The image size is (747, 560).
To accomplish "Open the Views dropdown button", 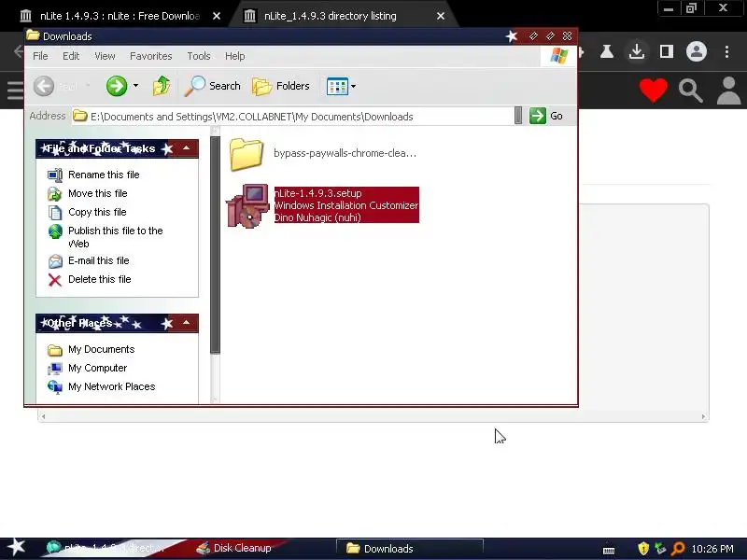I will [341, 86].
